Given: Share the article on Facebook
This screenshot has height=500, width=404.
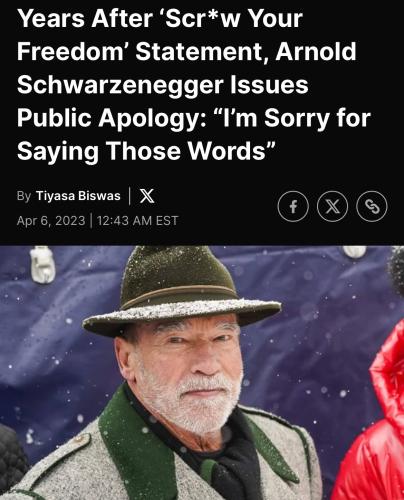Looking at the screenshot, I should pos(293,207).
